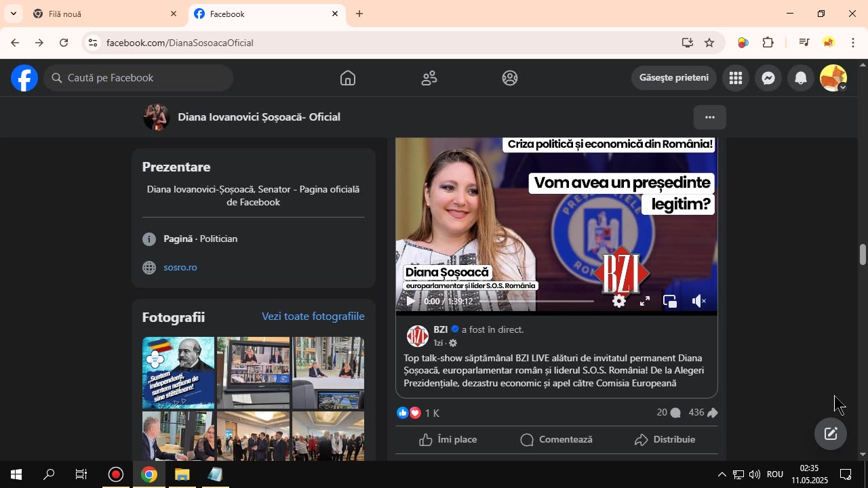The height and width of the screenshot is (488, 868).
Task: Unmute the video sound
Action: (x=699, y=301)
